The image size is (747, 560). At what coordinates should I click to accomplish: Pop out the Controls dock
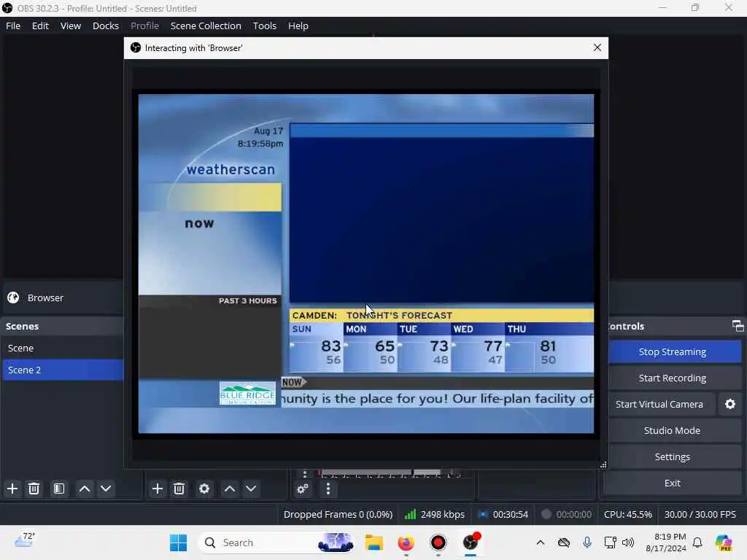point(738,326)
